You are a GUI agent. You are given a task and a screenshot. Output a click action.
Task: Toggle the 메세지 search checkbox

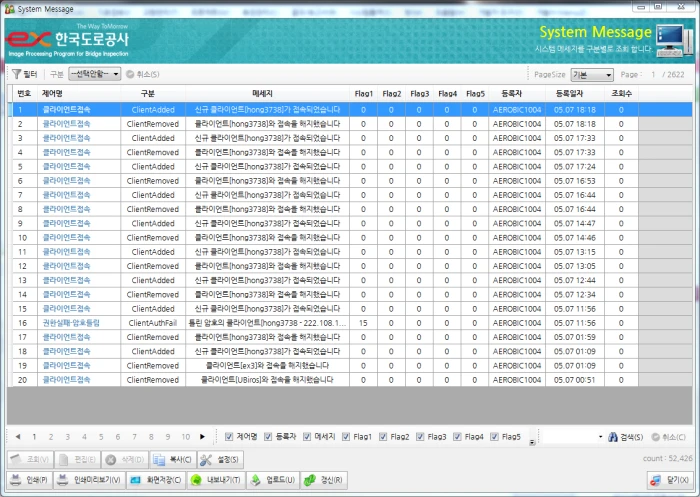coord(307,437)
